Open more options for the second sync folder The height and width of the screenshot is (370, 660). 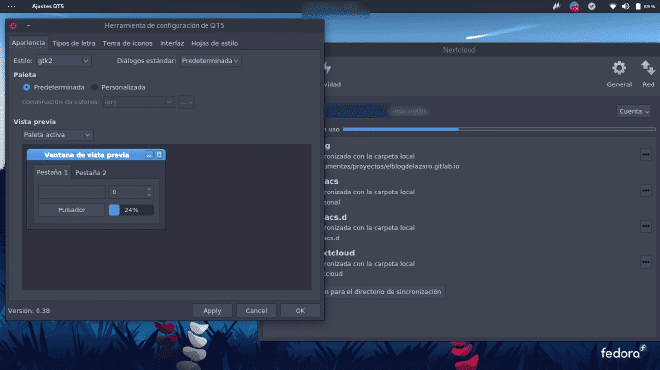[646, 190]
